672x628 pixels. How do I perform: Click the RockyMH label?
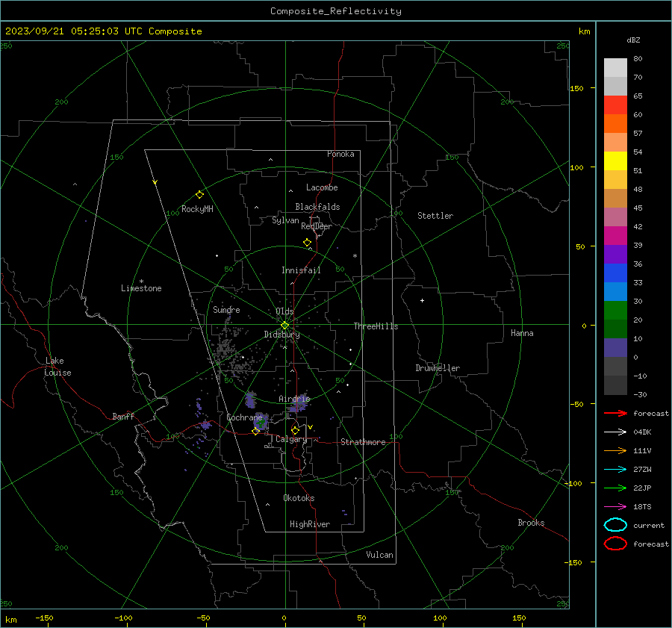point(197,209)
